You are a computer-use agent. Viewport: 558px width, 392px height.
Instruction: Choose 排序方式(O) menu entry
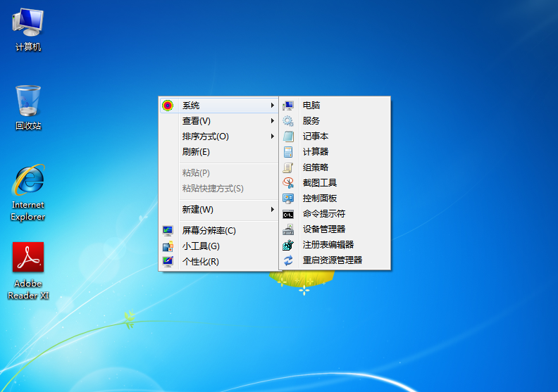pos(219,137)
